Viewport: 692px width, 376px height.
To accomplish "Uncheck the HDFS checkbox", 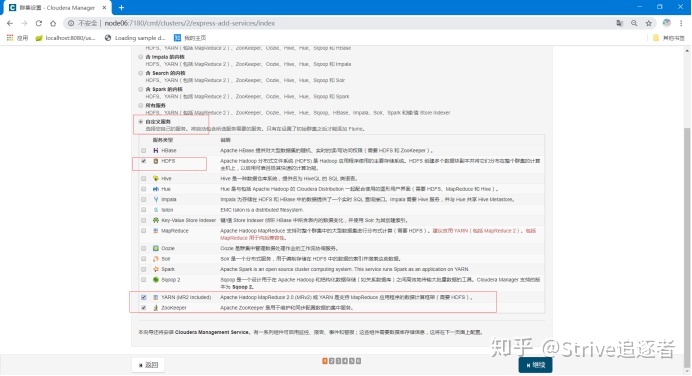I will 143,161.
